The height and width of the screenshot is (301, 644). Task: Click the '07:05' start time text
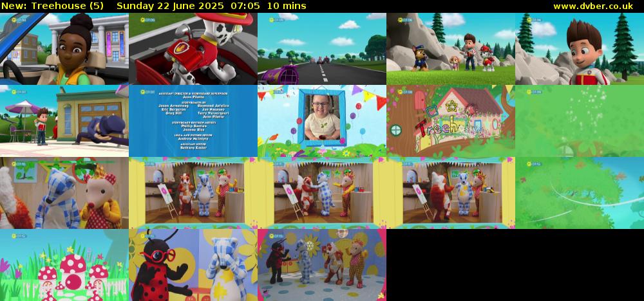pos(245,6)
